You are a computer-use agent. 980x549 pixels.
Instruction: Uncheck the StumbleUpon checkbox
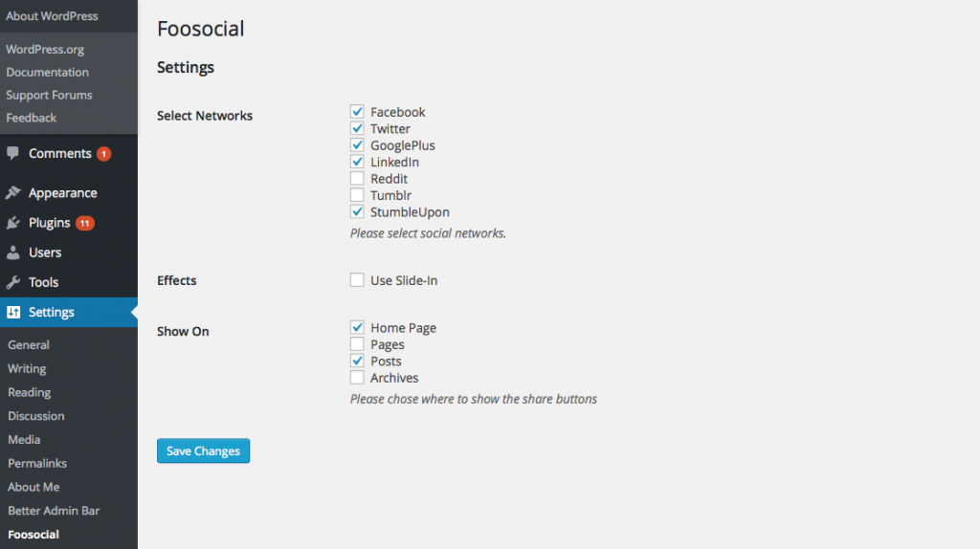point(357,211)
